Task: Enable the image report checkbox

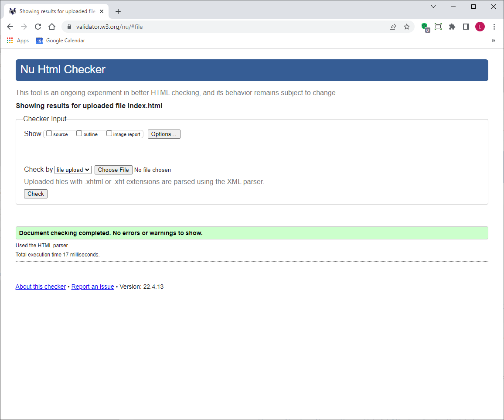Action: click(x=109, y=133)
